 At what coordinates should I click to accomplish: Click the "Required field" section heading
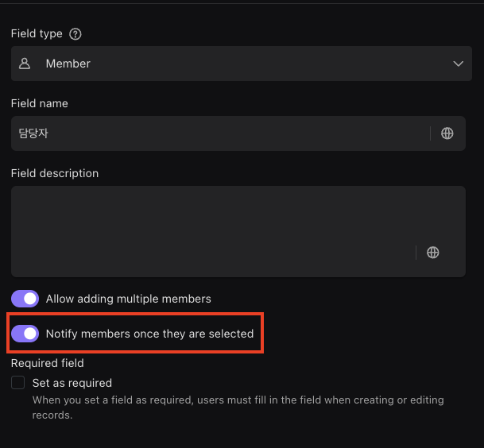coord(48,363)
